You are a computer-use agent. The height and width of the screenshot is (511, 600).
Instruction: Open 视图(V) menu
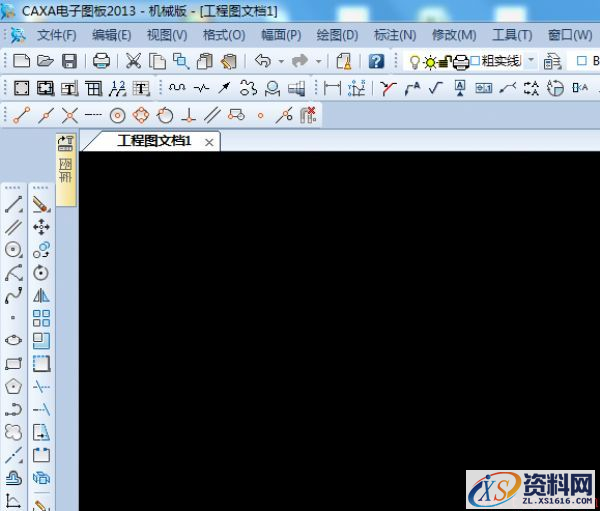[x=167, y=35]
